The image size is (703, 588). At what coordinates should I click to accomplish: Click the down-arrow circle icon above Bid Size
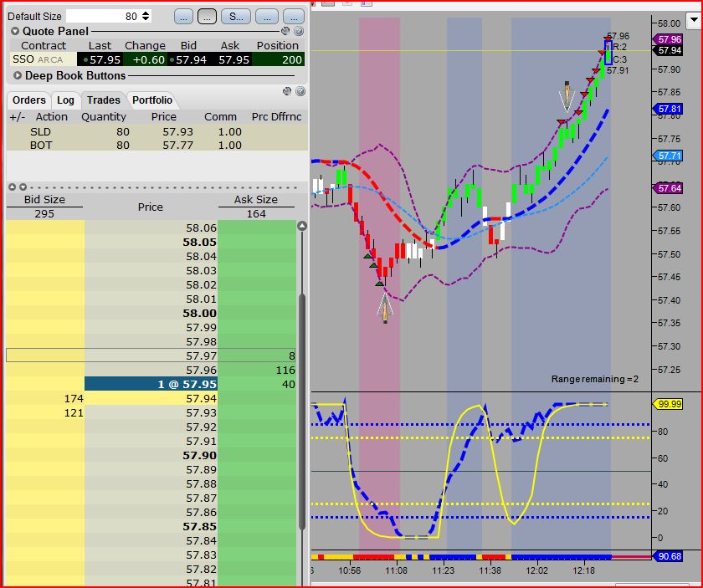point(23,187)
